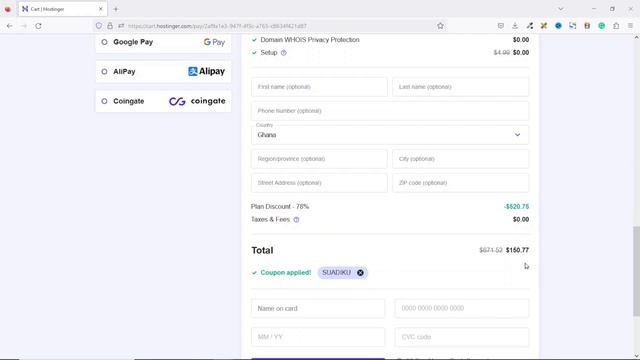Focus the Phone Number field

(390, 111)
